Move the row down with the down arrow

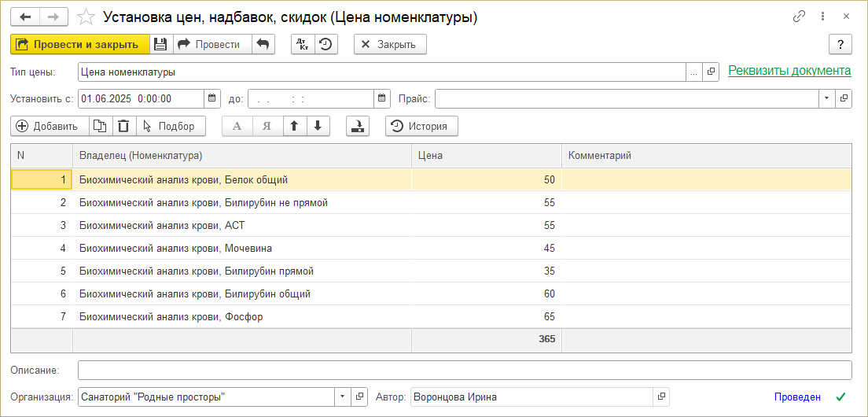tap(317, 126)
